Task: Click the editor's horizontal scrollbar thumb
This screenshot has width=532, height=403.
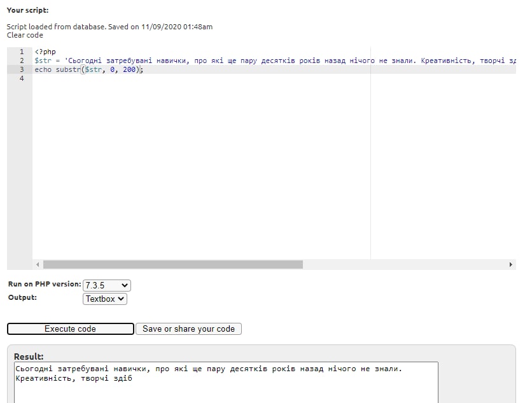Action: pyautogui.click(x=173, y=264)
